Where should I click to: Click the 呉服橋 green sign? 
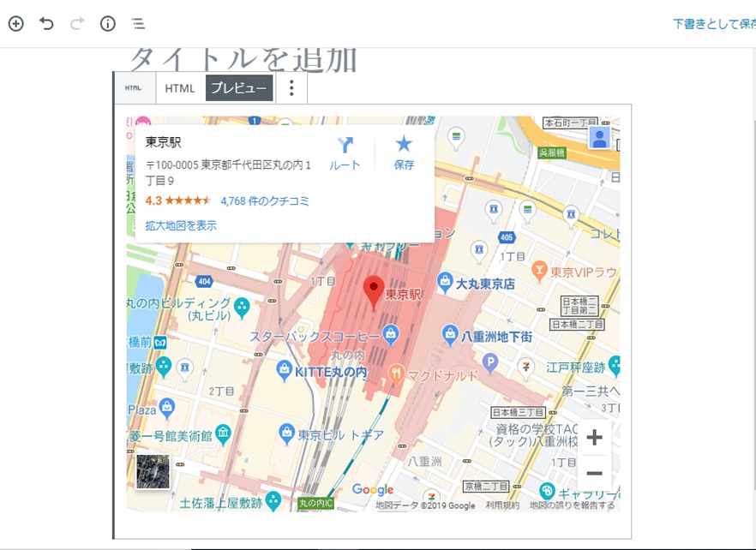point(552,153)
